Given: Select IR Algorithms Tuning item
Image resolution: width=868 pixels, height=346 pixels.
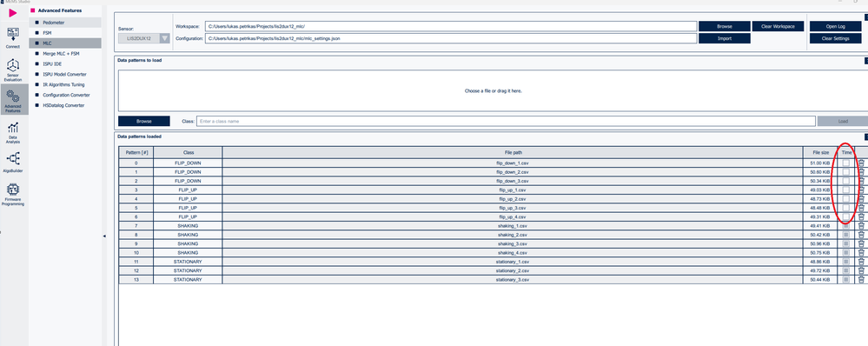Looking at the screenshot, I should tap(65, 84).
